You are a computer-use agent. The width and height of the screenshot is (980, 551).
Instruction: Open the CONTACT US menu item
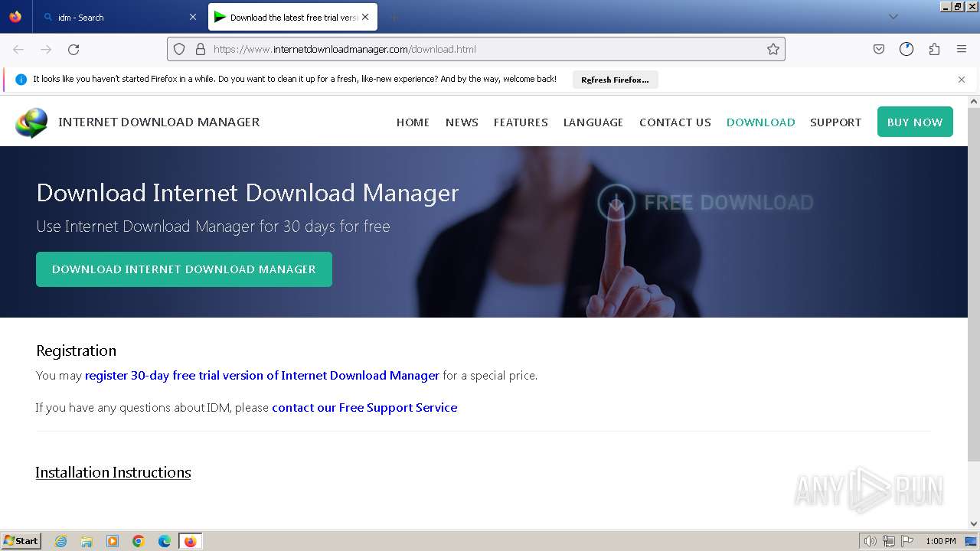[675, 122]
